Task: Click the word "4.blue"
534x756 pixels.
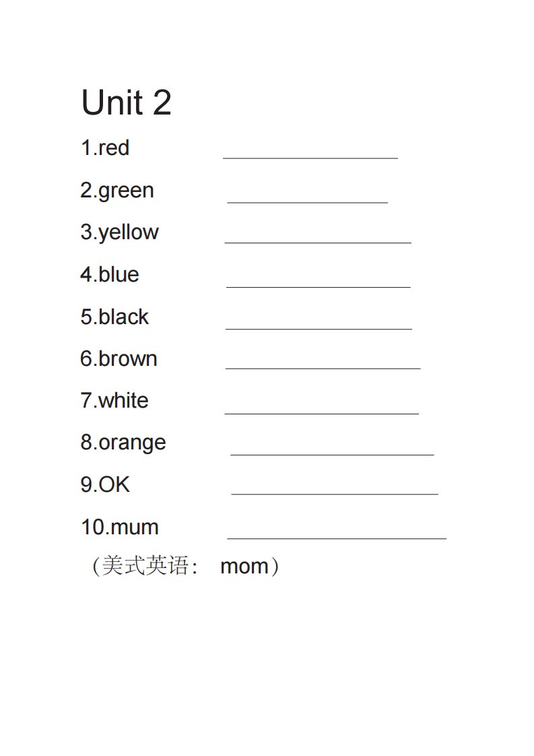Action: 110,274
